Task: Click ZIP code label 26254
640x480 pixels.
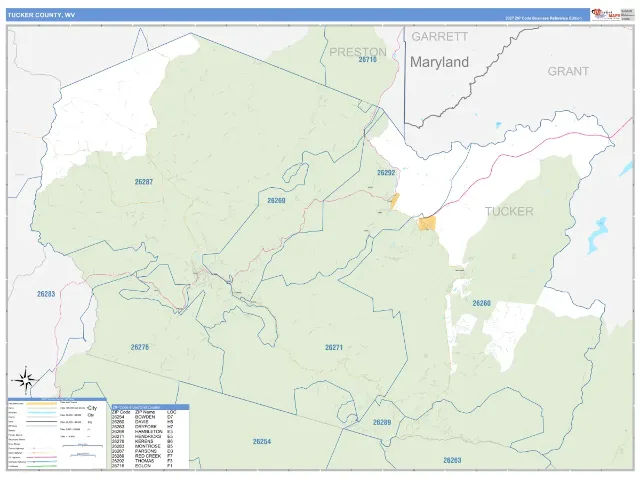Action: point(262,442)
